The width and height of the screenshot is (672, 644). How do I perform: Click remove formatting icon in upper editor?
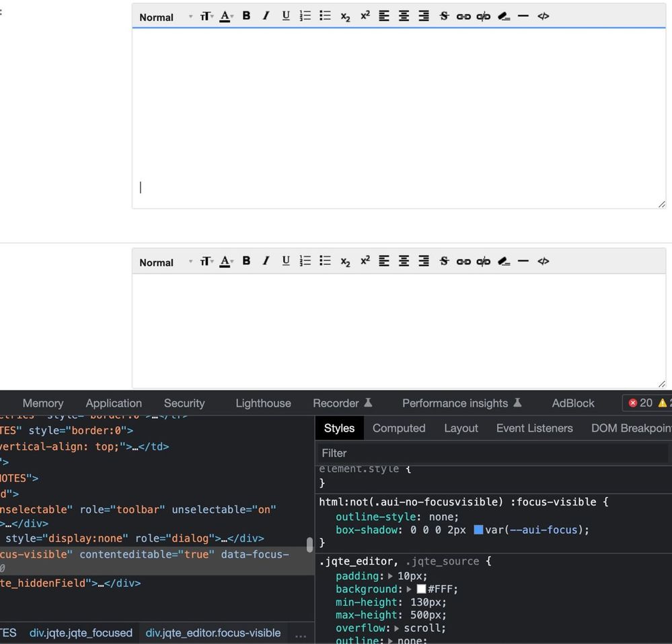(x=504, y=16)
